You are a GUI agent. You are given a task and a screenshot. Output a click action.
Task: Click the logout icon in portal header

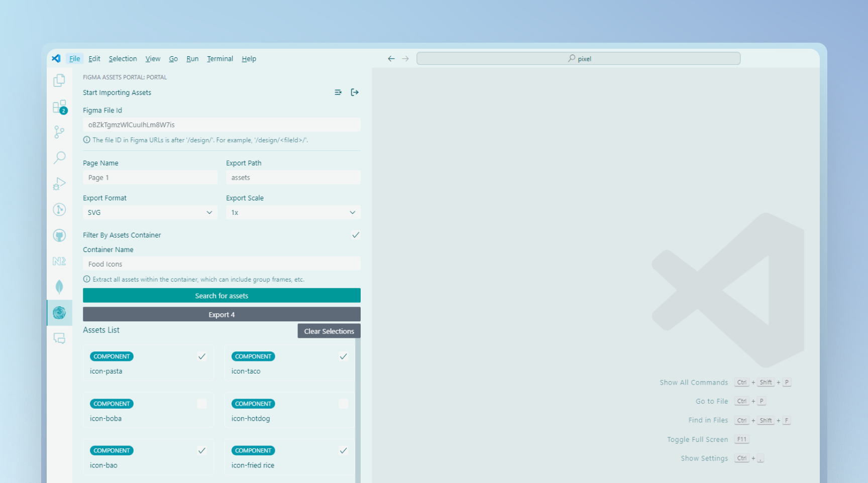pos(355,92)
